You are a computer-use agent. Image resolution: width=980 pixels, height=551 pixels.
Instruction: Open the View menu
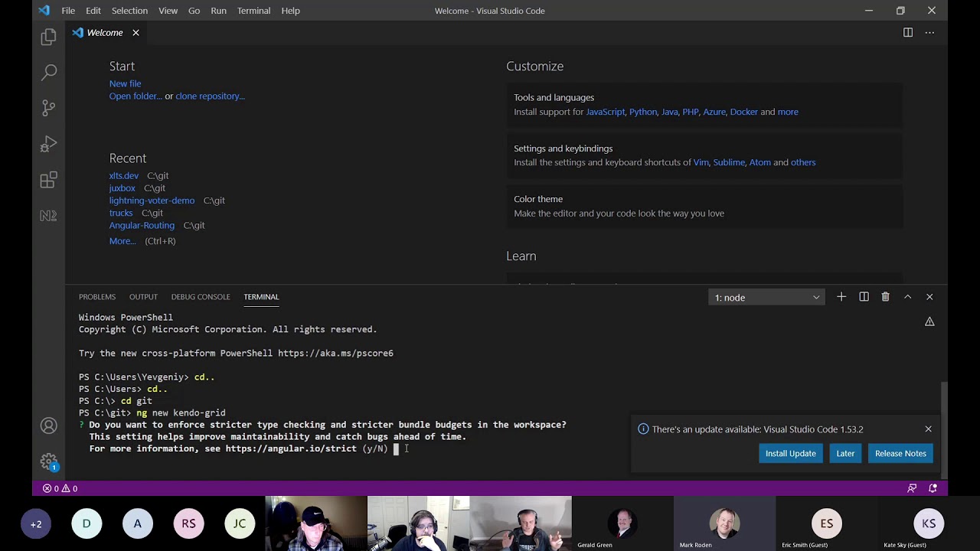coord(168,11)
